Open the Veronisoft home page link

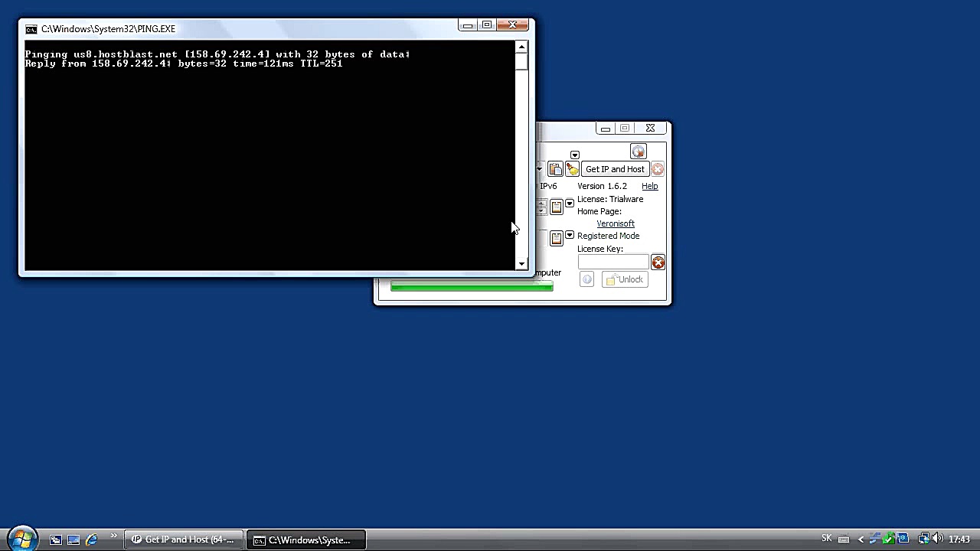(616, 223)
